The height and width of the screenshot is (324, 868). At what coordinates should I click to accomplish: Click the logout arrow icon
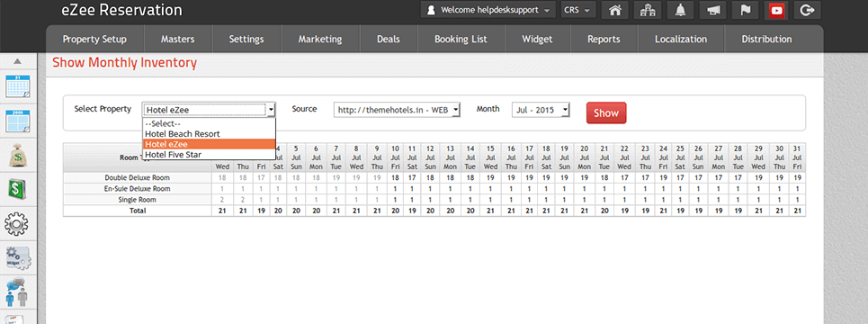[808, 10]
